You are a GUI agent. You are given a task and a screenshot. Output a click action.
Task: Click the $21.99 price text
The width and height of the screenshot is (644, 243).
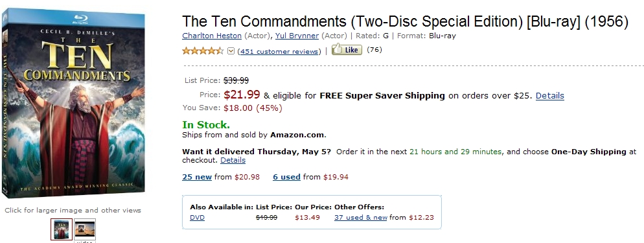tap(242, 95)
